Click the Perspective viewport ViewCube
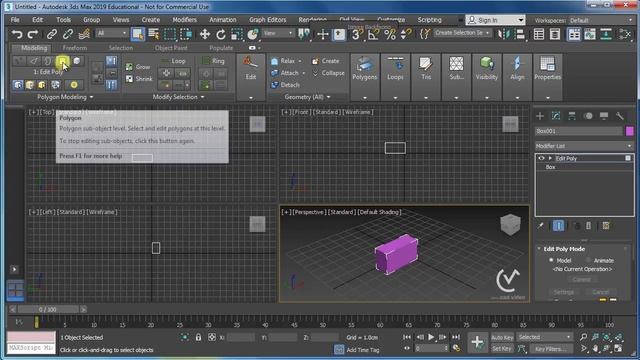640x360 pixels. [x=510, y=224]
